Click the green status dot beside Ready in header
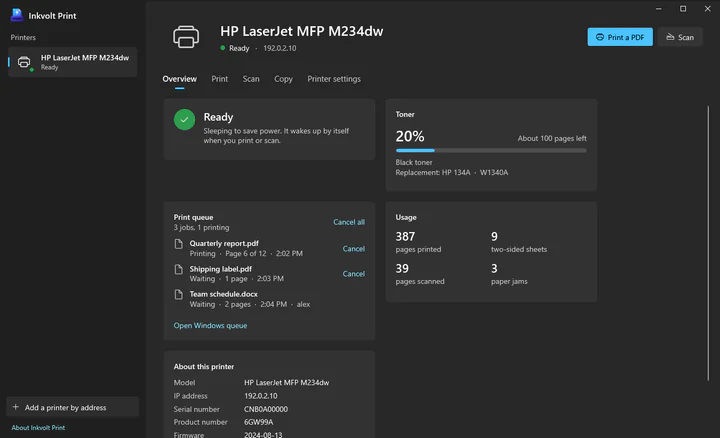 (x=223, y=48)
